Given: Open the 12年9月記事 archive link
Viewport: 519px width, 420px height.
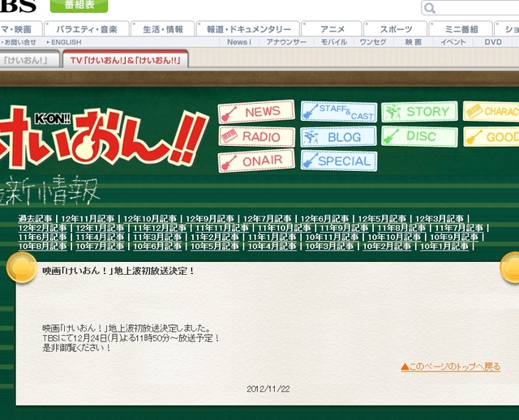Looking at the screenshot, I should pos(210,219).
